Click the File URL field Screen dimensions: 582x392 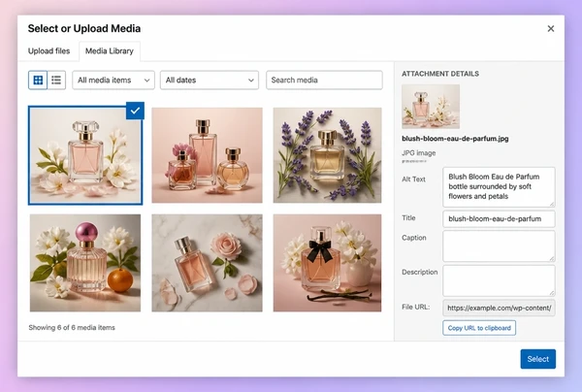pyautogui.click(x=499, y=308)
